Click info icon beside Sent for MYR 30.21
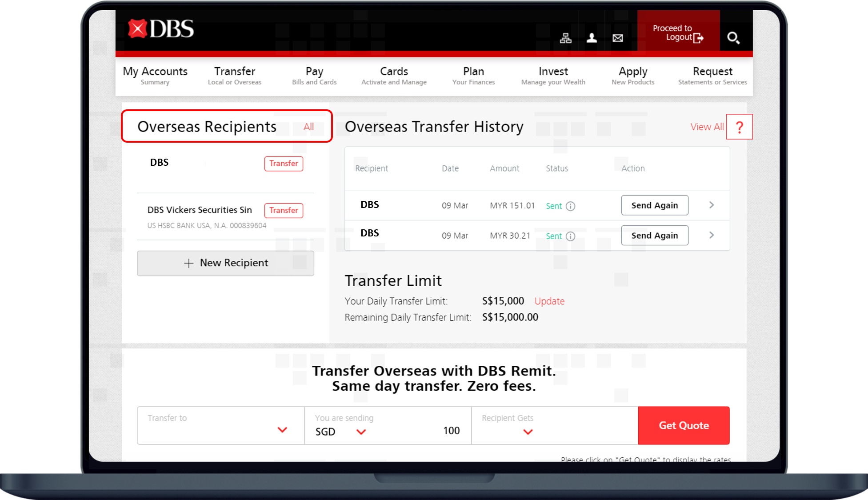This screenshot has height=500, width=868. point(570,236)
